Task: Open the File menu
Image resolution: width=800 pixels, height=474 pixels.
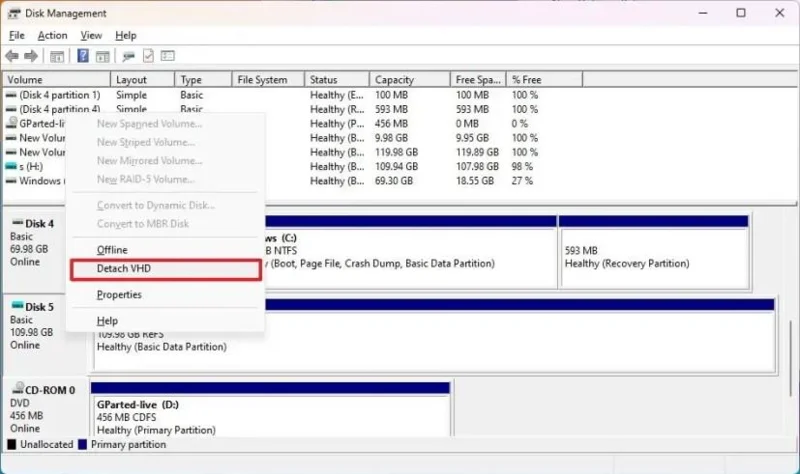Action: point(17,36)
